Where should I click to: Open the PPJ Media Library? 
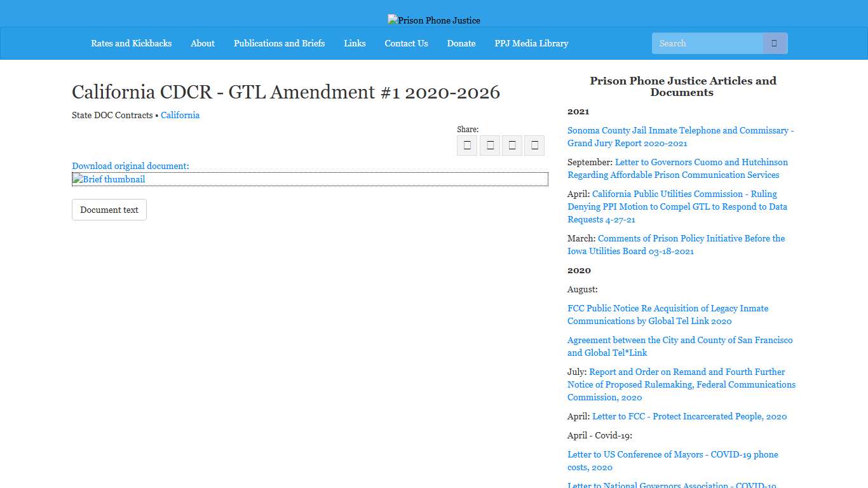[531, 43]
